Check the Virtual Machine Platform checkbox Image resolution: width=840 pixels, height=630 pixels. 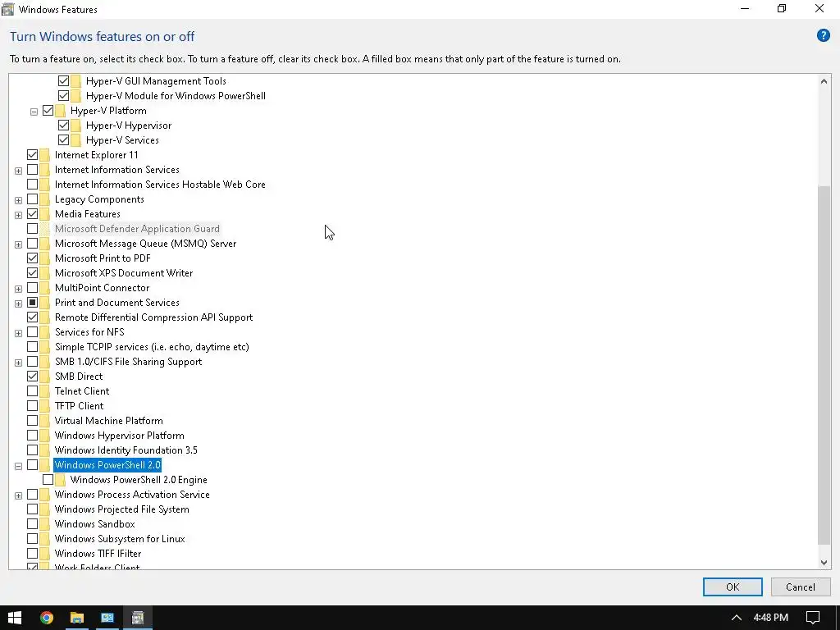32,421
